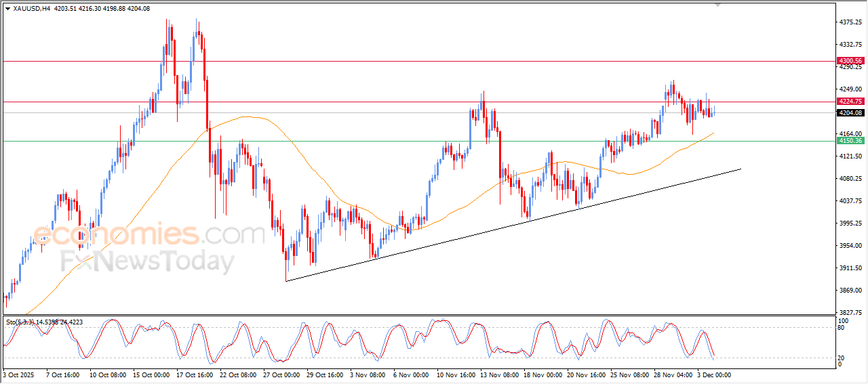Click the 4224.75 red price label
This screenshot has width=868, height=384.
[x=850, y=102]
